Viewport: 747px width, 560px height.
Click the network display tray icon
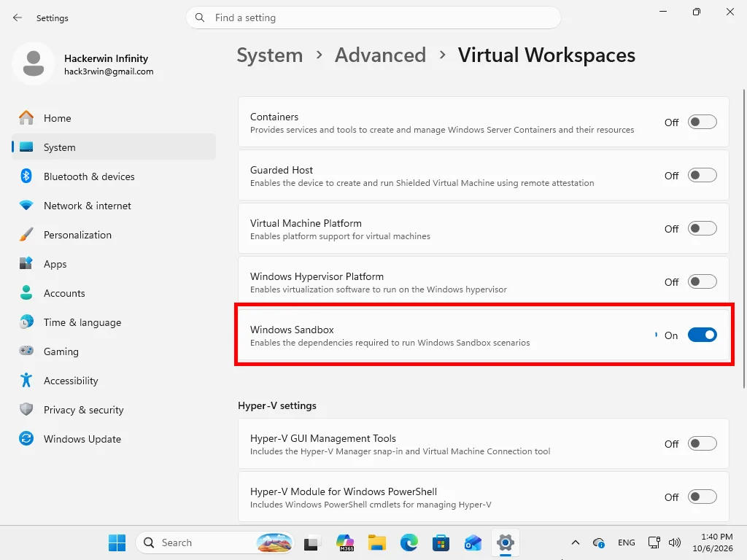[654, 542]
